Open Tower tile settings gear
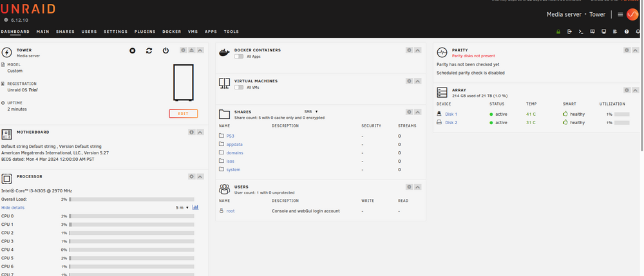 183,50
